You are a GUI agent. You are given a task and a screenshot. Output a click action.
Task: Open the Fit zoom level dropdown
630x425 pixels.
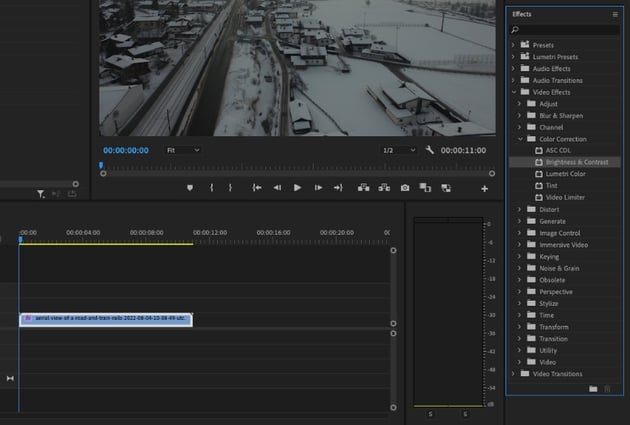(183, 150)
